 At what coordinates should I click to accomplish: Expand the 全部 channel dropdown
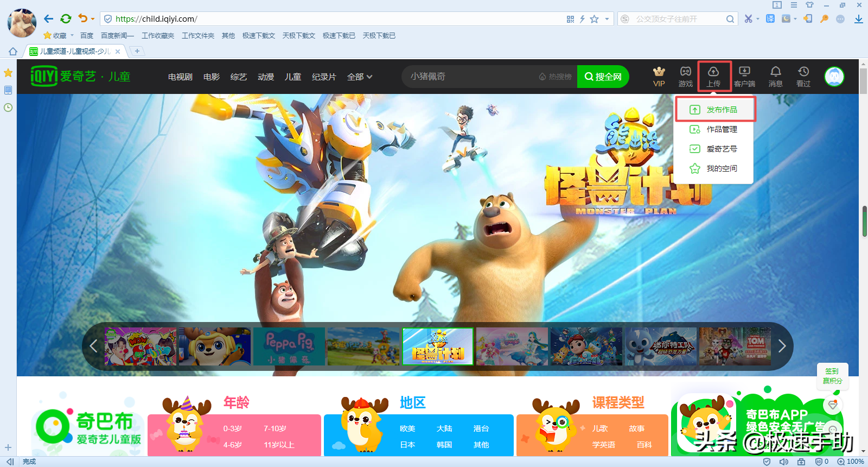(x=360, y=77)
